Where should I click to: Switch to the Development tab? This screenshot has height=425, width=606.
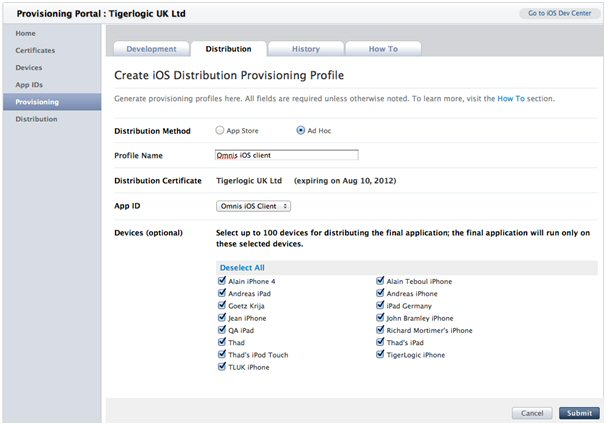(x=151, y=49)
